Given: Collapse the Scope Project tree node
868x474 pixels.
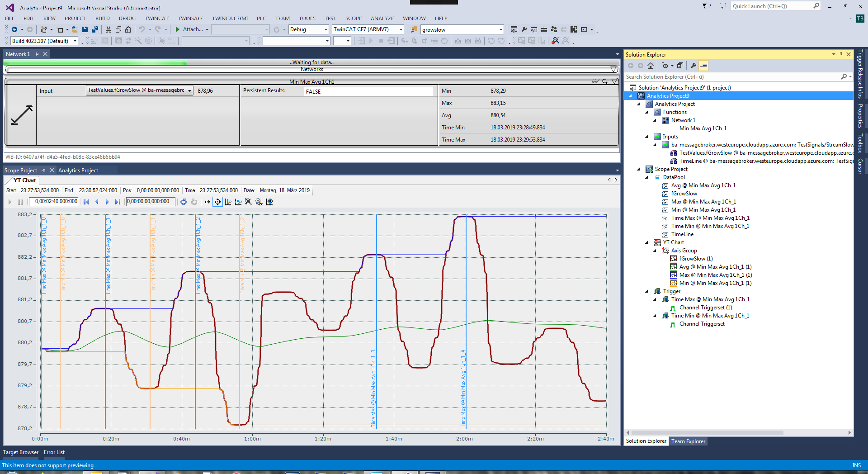Looking at the screenshot, I should coord(639,169).
